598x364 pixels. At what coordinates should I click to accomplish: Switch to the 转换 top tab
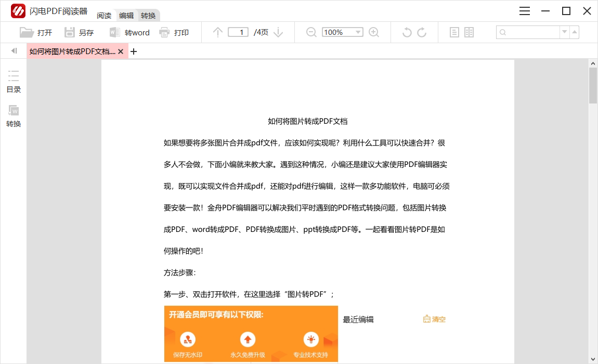(148, 16)
